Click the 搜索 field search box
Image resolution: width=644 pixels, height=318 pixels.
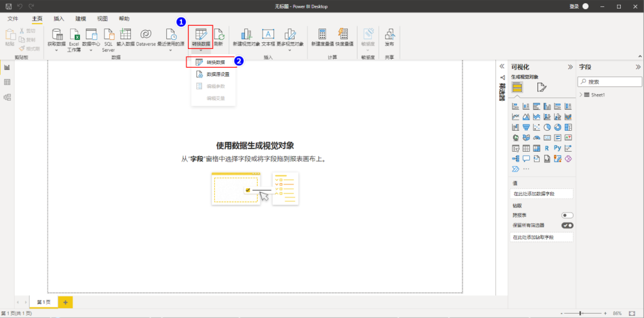point(610,82)
